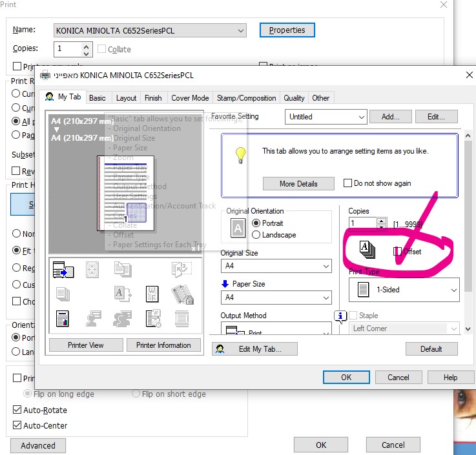Click the Properties button in Print window
The width and height of the screenshot is (476, 455).
pos(287,30)
